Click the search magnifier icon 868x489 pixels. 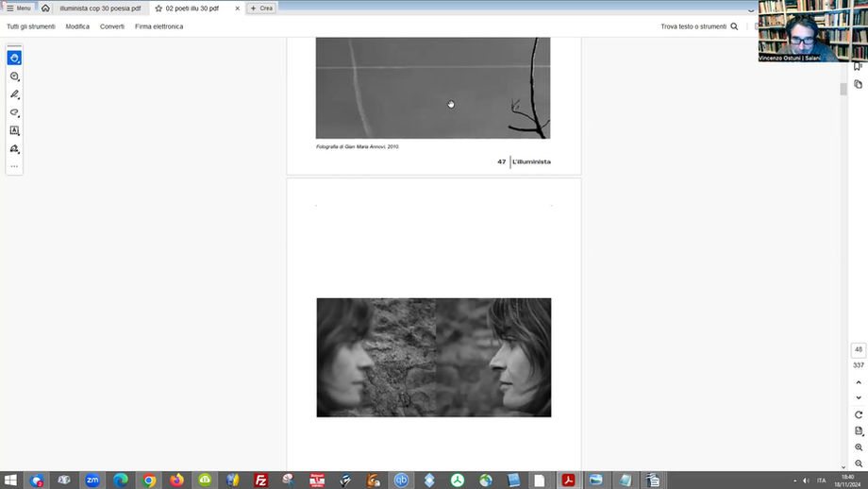tap(734, 26)
